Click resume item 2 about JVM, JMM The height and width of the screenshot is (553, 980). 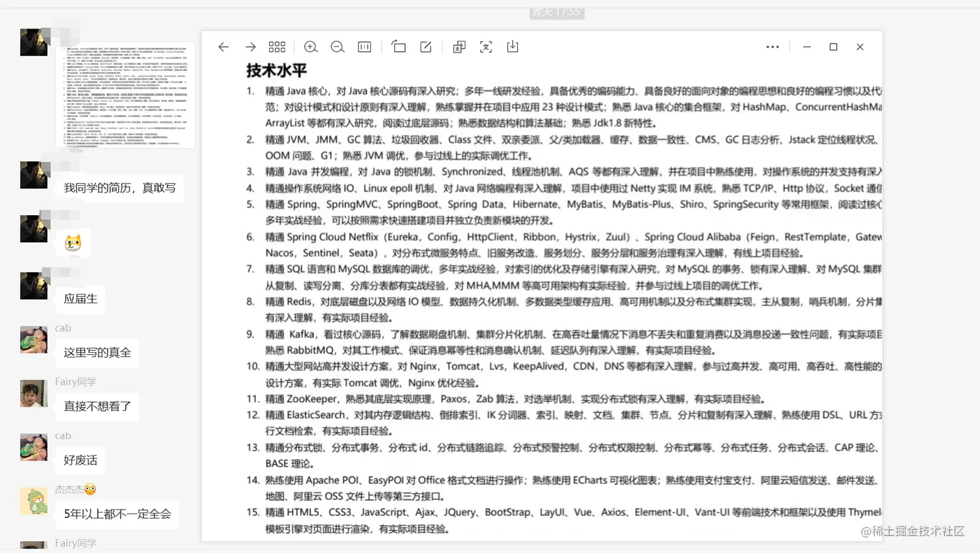click(564, 148)
